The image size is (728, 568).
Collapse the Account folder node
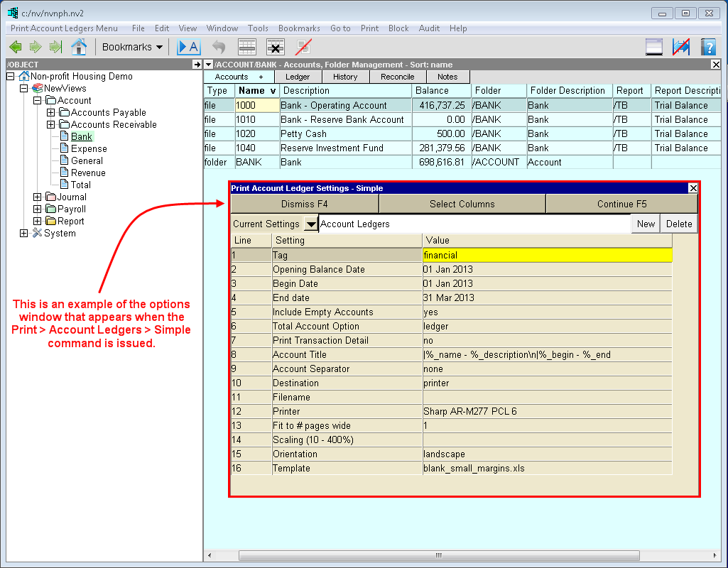[38, 101]
